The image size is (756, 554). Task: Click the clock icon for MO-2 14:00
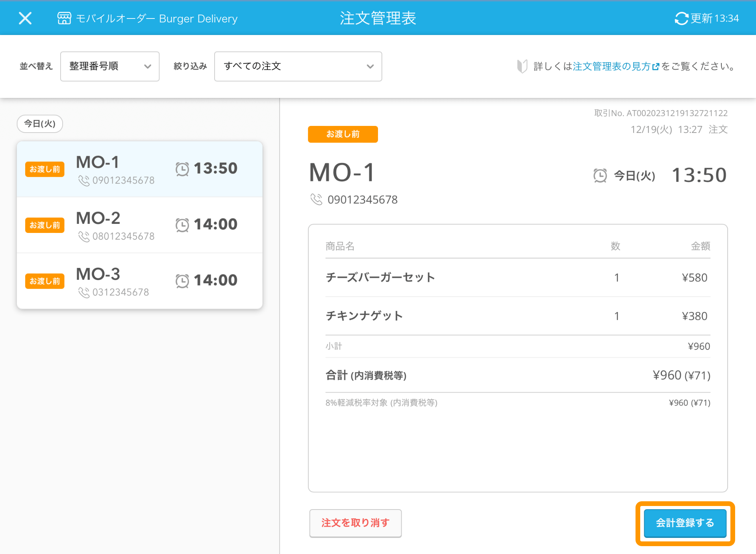pos(182,225)
